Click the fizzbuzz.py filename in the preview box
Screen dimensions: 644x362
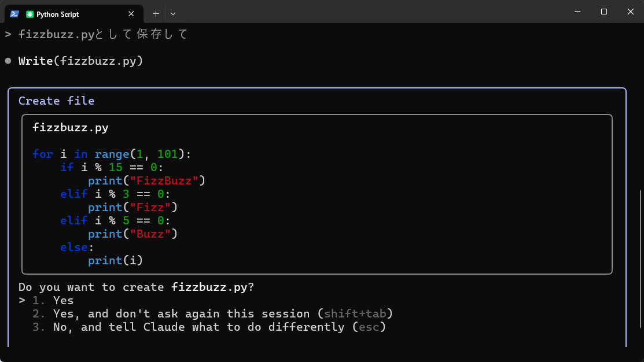(70, 127)
